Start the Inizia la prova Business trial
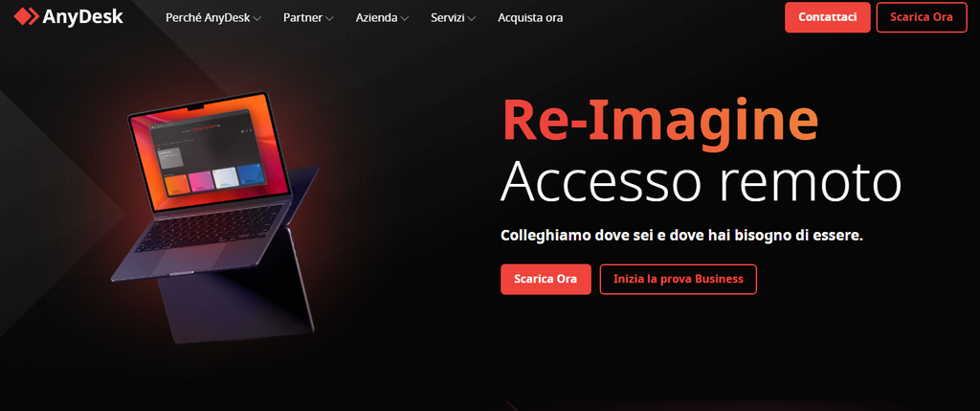The width and height of the screenshot is (980, 411). pos(679,279)
